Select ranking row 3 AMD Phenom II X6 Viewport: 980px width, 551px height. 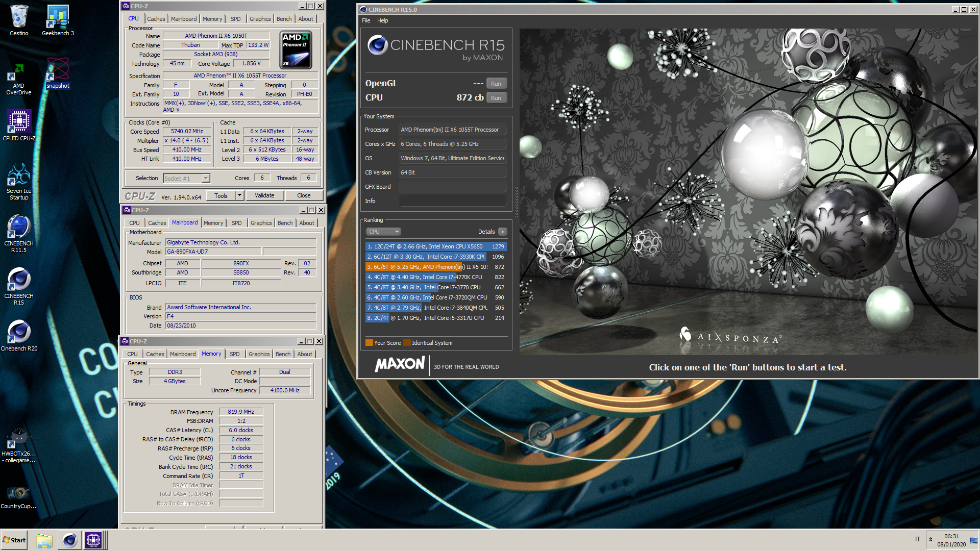[436, 267]
